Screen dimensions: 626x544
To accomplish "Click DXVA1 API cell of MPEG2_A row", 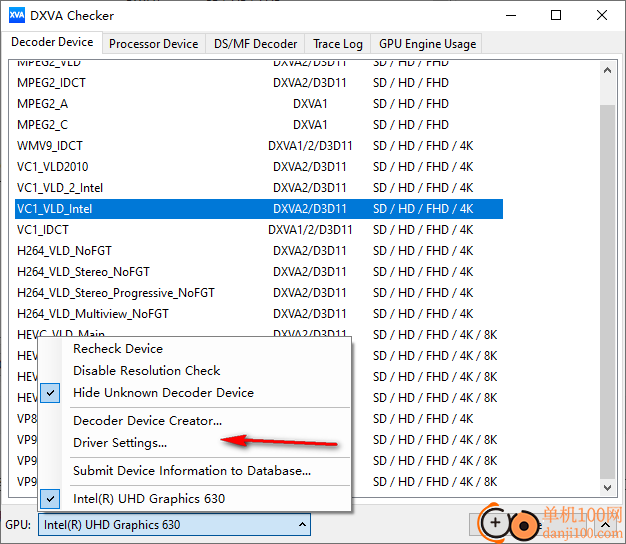I will (x=310, y=104).
